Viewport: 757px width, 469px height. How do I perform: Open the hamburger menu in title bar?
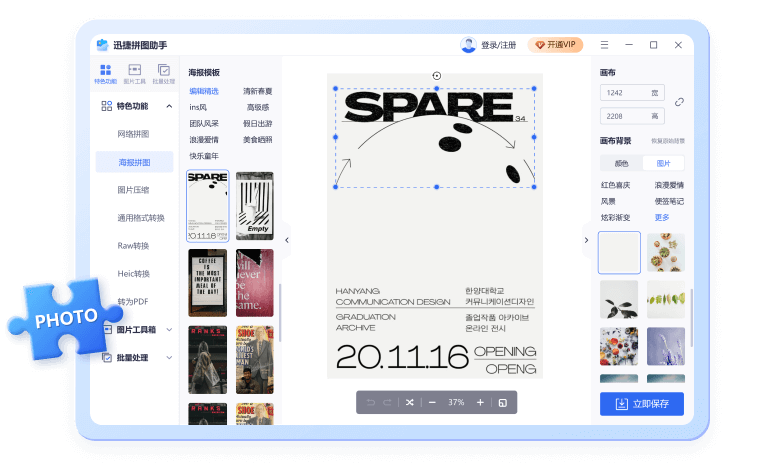coord(604,45)
